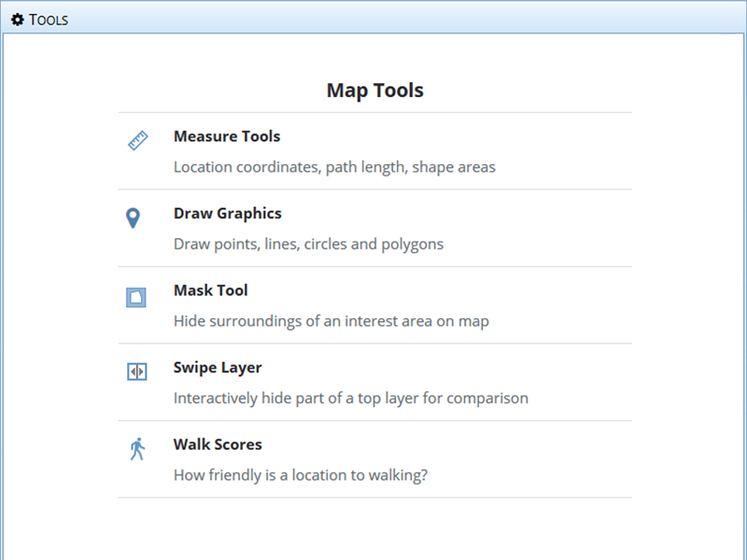747x560 pixels.
Task: Click the Swipe Layer arrows icon
Action: 135,372
